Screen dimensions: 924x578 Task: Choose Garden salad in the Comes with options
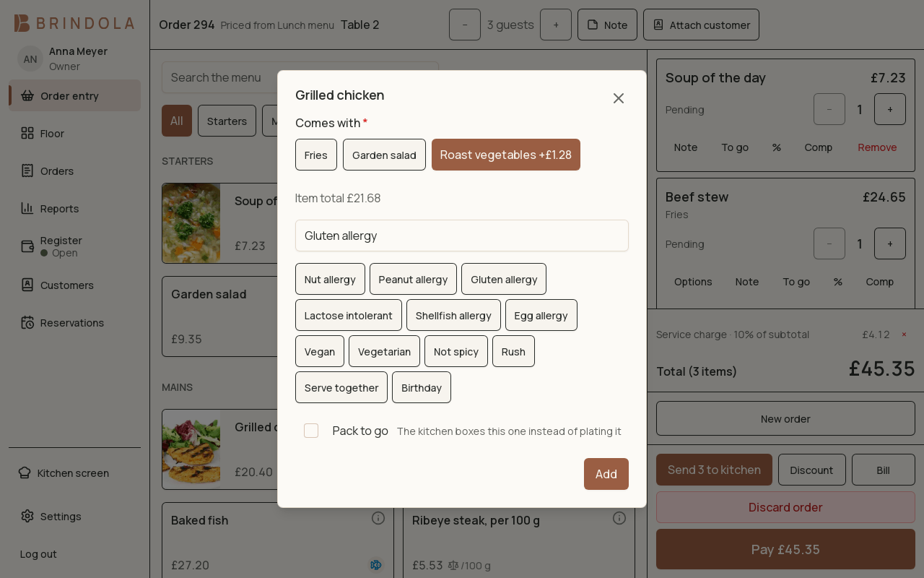click(x=384, y=155)
